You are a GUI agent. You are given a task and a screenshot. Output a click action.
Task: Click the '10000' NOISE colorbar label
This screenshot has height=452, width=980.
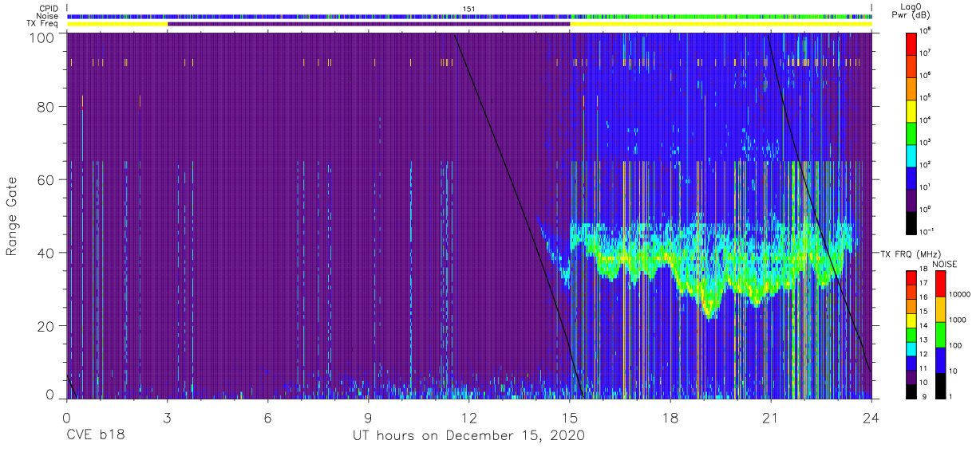click(959, 294)
